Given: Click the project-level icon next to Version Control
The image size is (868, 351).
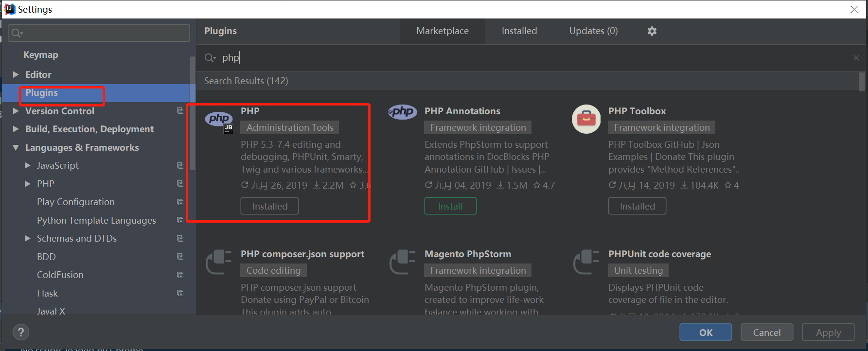Looking at the screenshot, I should pos(180,111).
